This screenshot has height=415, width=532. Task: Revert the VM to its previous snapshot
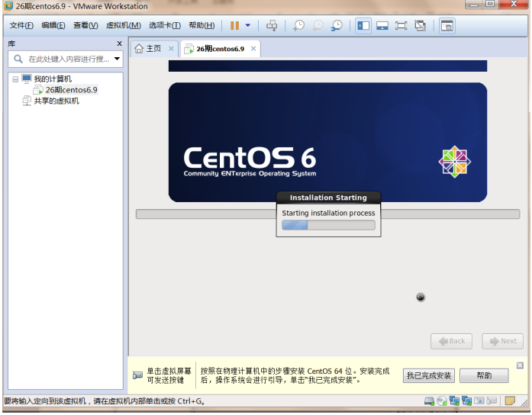(318, 25)
